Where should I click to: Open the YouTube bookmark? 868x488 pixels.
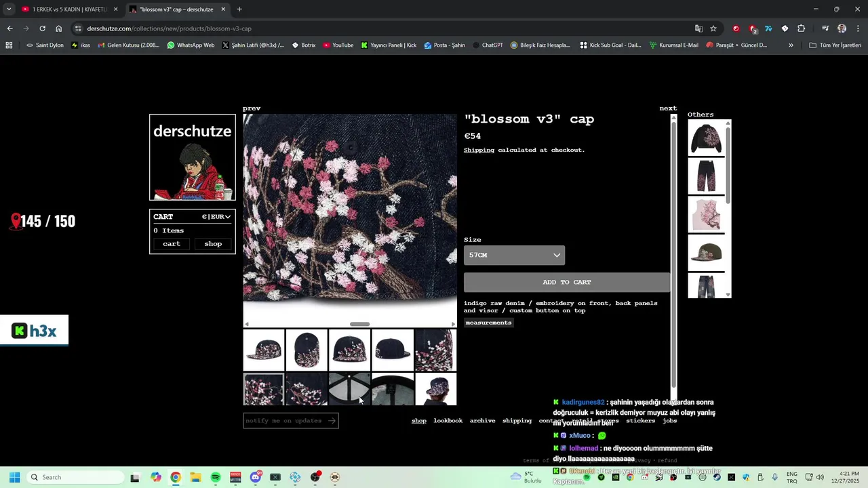[338, 45]
